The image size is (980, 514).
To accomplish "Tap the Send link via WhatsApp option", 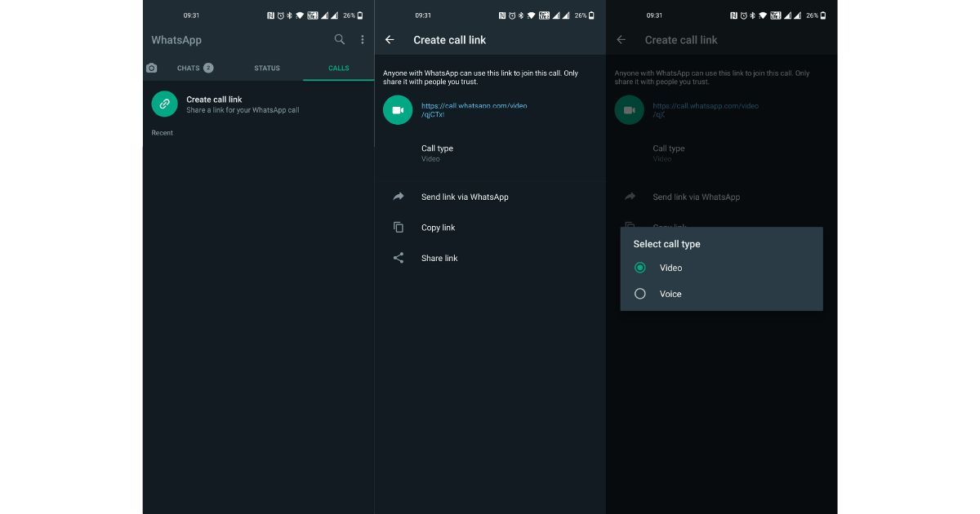I will [x=490, y=197].
